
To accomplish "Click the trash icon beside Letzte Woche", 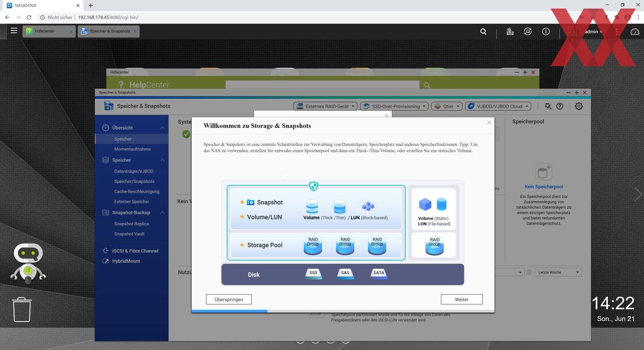I will coord(529,272).
